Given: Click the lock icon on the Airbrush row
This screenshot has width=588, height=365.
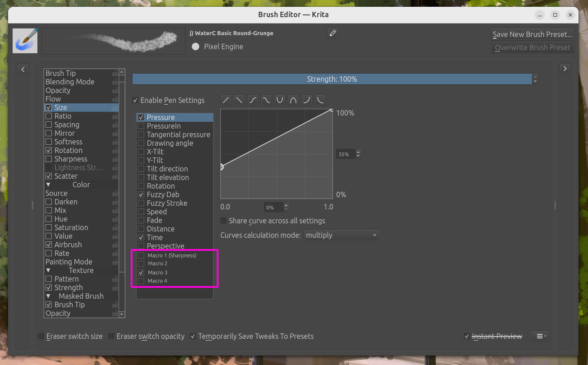Looking at the screenshot, I should coord(115,245).
